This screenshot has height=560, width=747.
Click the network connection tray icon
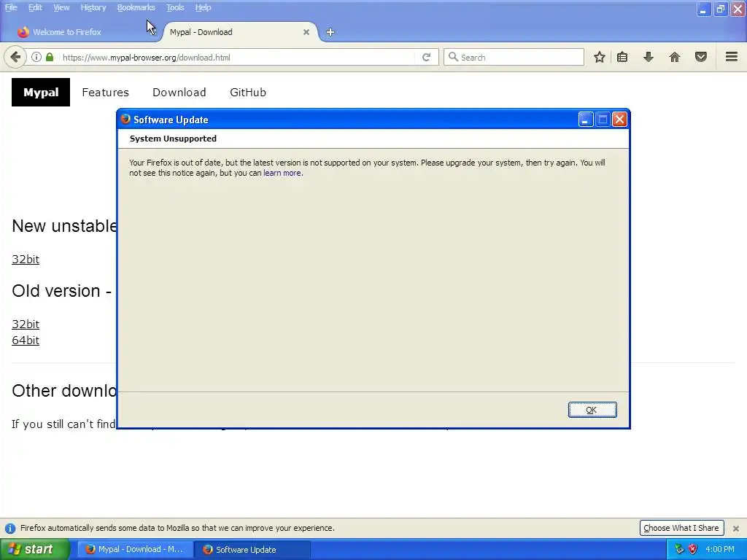tap(679, 549)
